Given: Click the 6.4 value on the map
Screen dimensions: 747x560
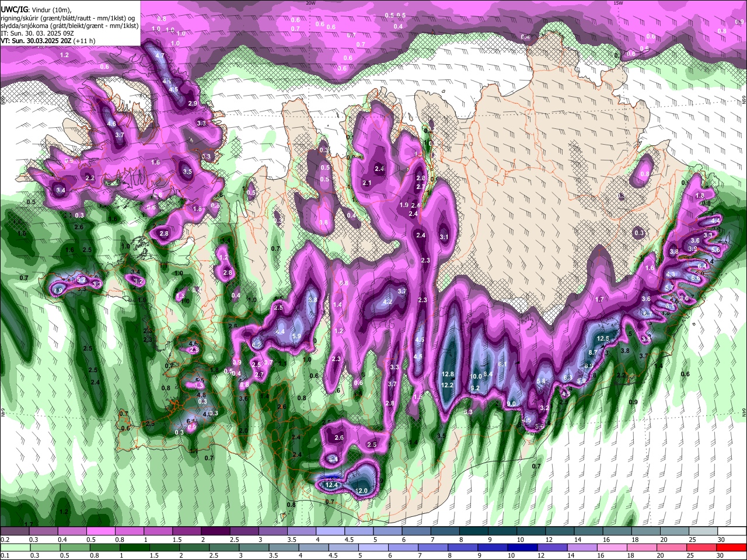Looking at the screenshot, I should 703,265.
